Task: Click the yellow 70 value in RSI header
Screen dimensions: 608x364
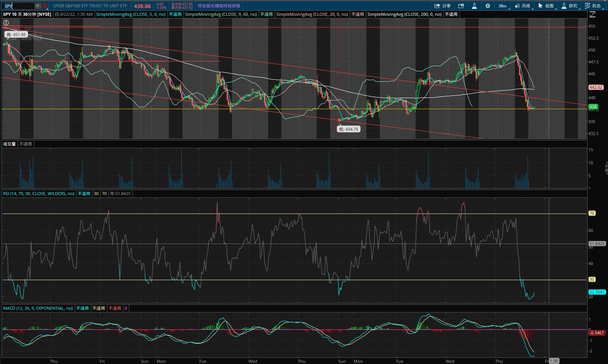Action: 104,194
